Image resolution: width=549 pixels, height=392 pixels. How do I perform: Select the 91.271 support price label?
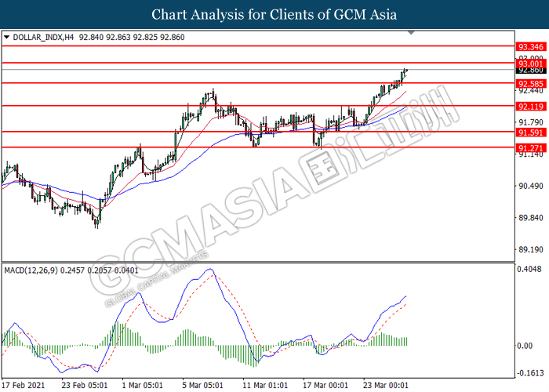(531, 148)
